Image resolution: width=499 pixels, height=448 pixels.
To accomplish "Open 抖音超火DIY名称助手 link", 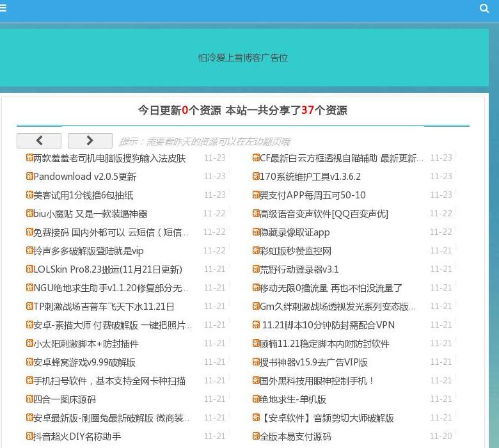I will click(77, 436).
